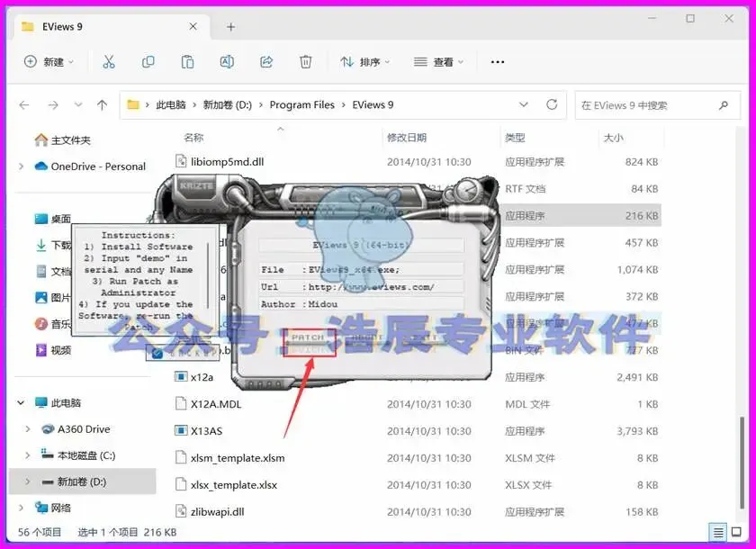Switch to details list view toggle
The width and height of the screenshot is (756, 549).
(x=718, y=533)
